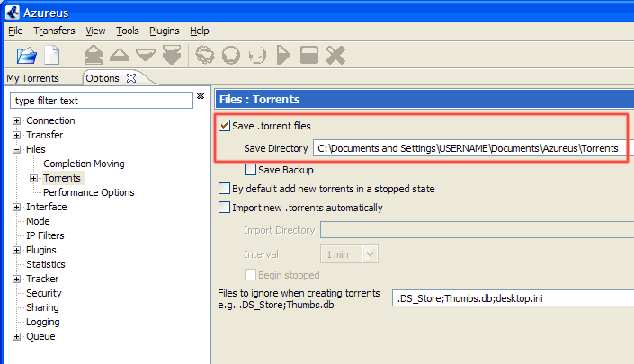This screenshot has height=364, width=634.
Task: Check add new torrents in stopped state
Action: click(x=225, y=189)
